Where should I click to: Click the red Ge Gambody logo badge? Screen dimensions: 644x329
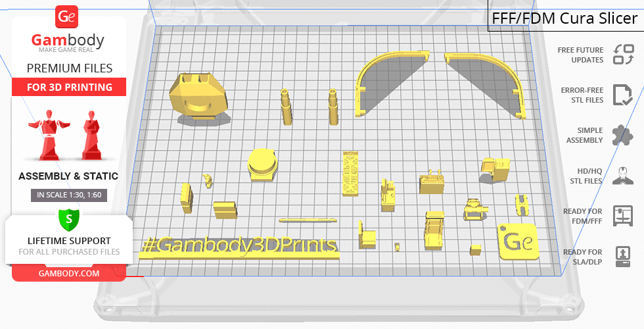66,17
